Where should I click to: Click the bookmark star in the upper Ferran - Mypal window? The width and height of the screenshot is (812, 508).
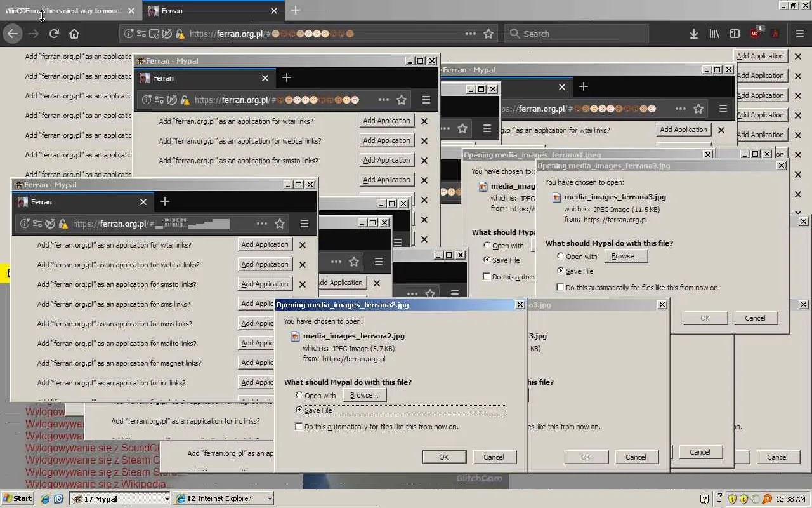402,100
